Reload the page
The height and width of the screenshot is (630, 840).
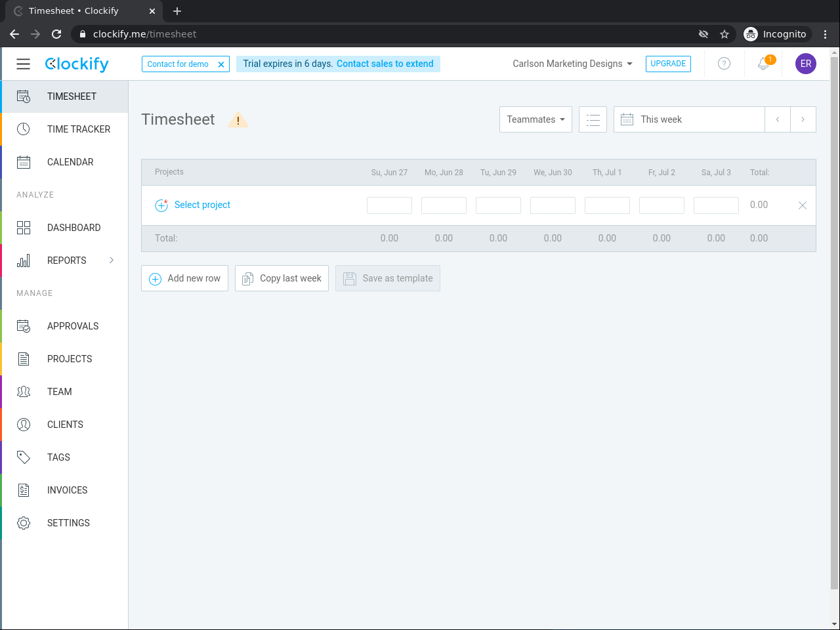coord(56,34)
